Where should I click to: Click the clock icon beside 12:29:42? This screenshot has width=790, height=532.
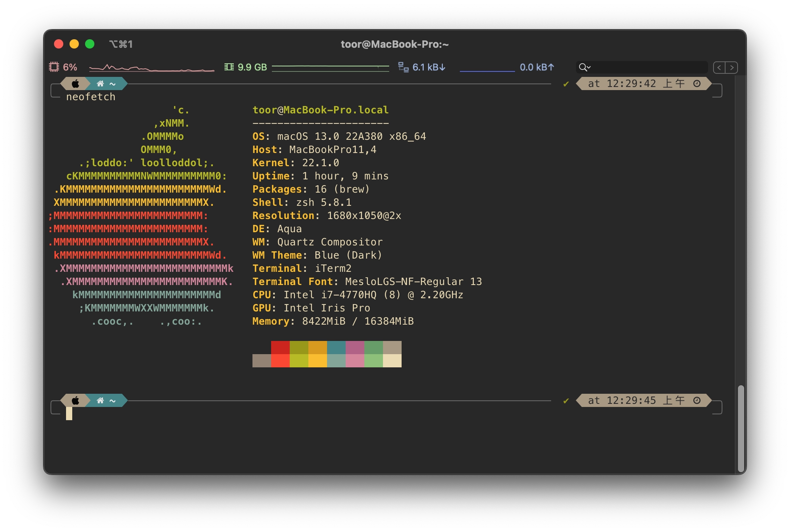tap(697, 83)
